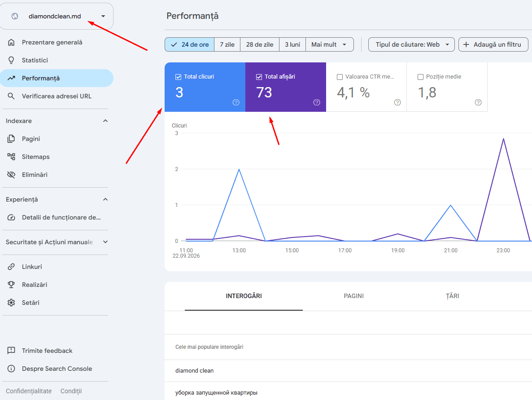The width and height of the screenshot is (532, 400).
Task: Switch to the INTEROGĂRI tab
Action: 244,296
